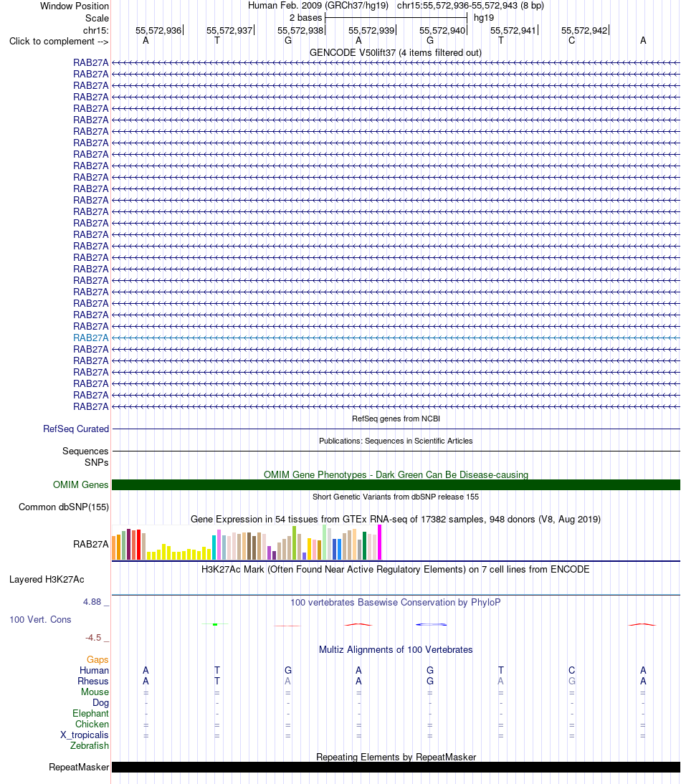Click the Scale ruler label
Image resolution: width=681 pixels, height=784 pixels.
(x=97, y=18)
